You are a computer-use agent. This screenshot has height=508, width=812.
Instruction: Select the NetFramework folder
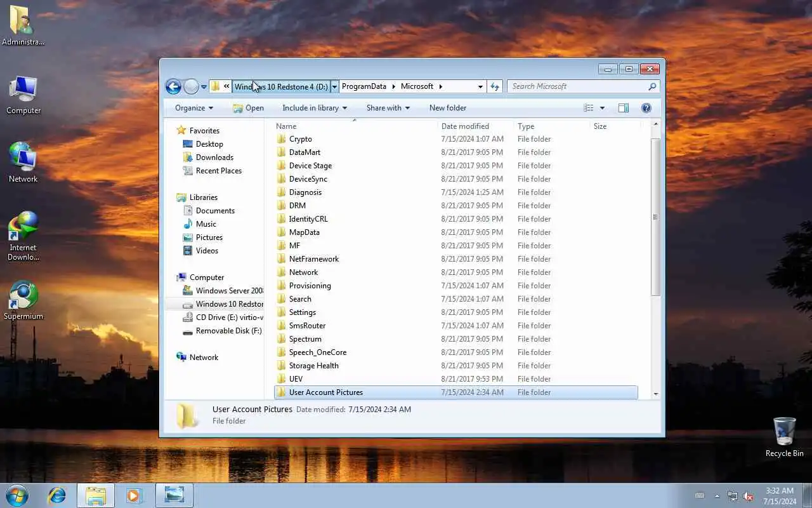455,259
